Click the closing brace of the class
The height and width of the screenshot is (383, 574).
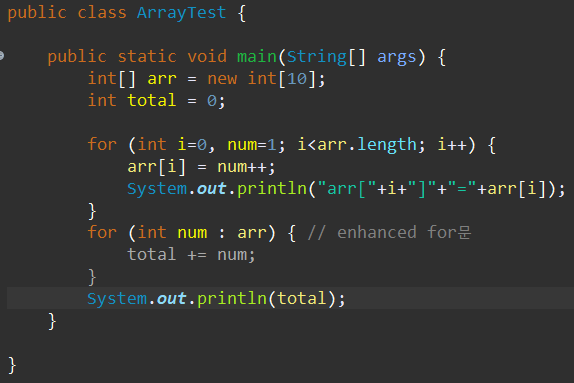(12, 365)
